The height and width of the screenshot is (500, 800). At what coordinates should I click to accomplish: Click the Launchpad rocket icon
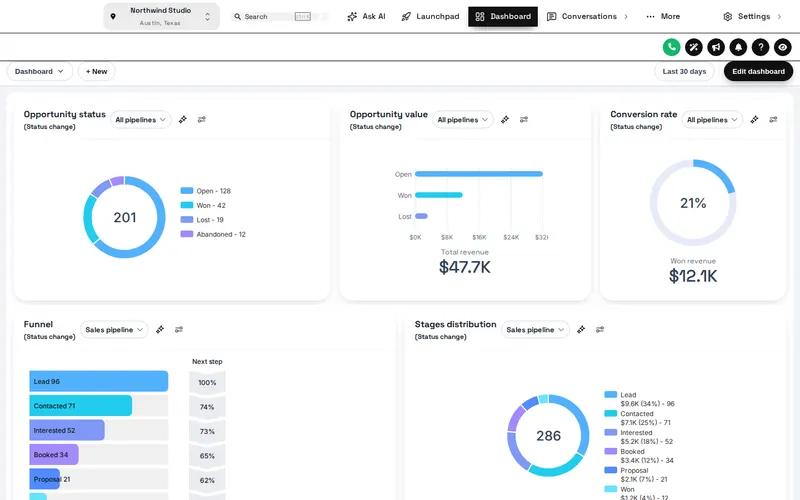pyautogui.click(x=406, y=17)
